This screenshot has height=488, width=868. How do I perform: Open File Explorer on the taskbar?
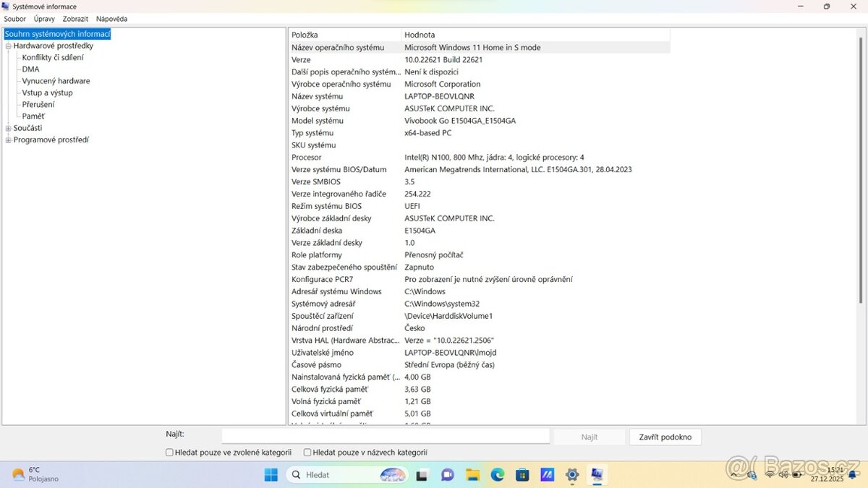pyautogui.click(x=472, y=475)
